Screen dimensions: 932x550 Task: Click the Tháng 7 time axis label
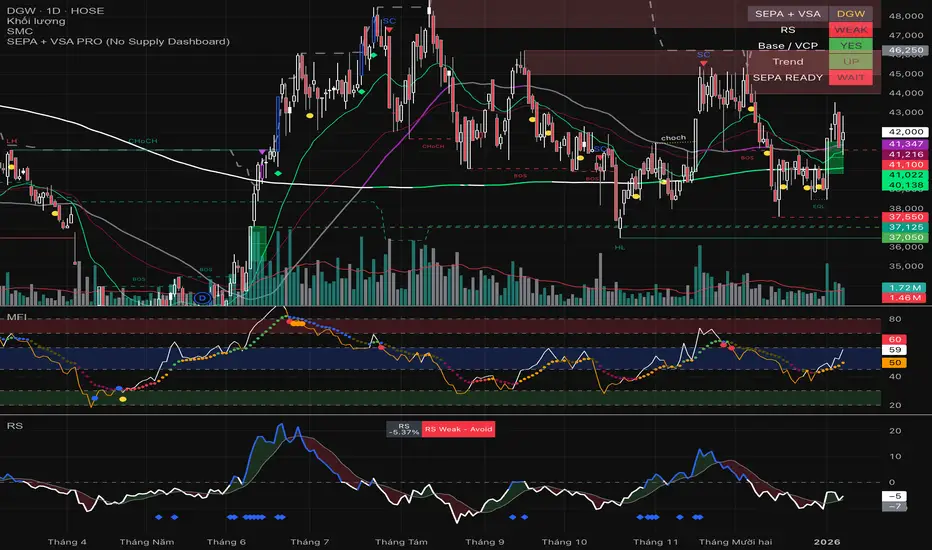309,542
